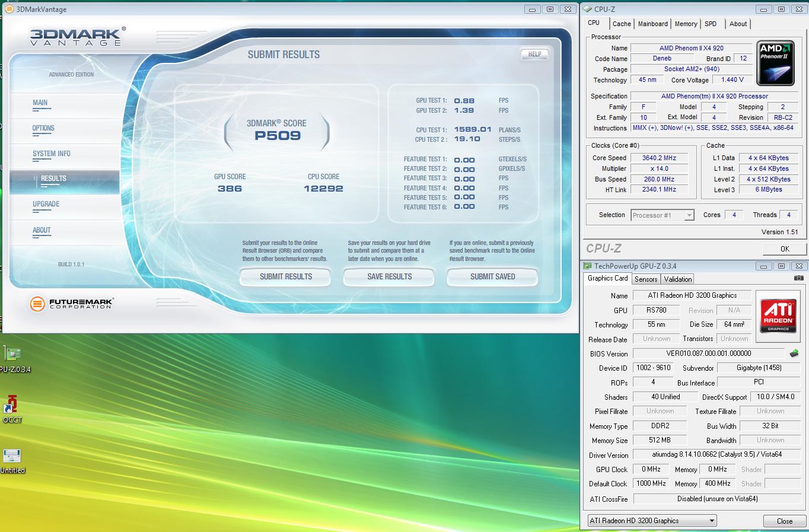Click the Driver Version field in GPU-Z

[716, 454]
